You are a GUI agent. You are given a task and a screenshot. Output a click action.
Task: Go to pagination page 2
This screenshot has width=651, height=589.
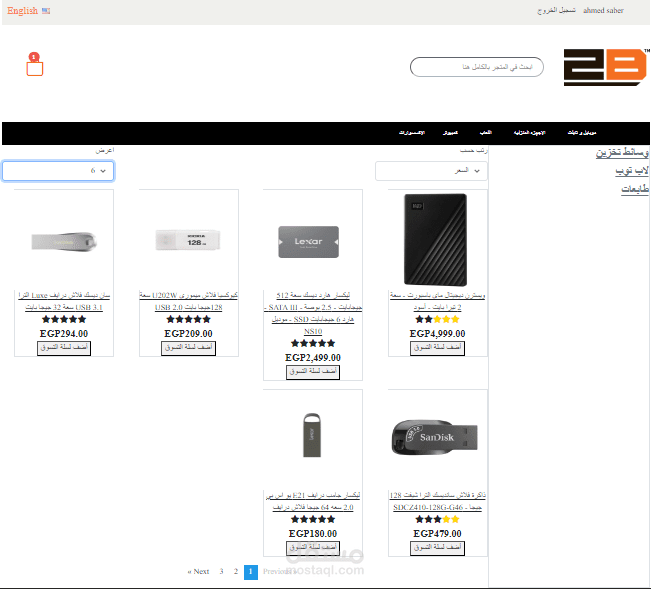tap(236, 572)
